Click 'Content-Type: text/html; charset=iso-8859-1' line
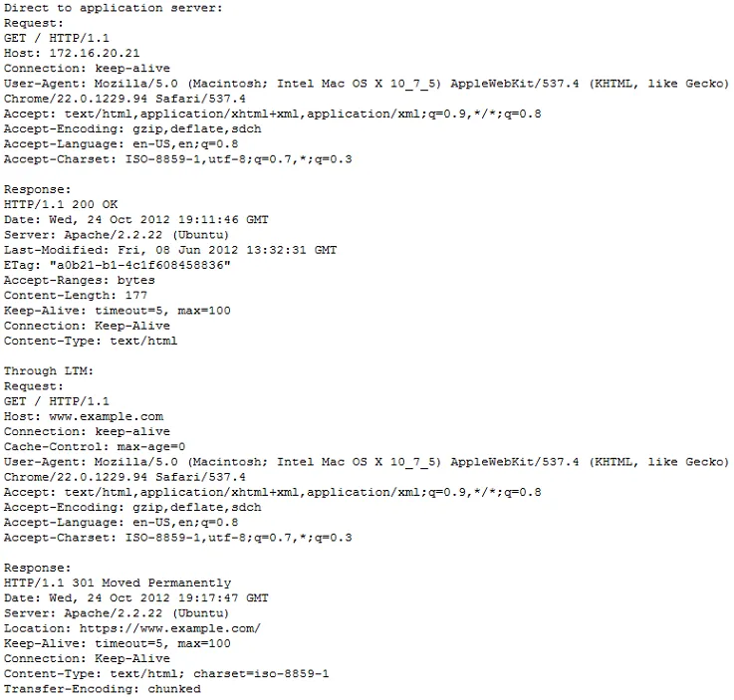 166,674
